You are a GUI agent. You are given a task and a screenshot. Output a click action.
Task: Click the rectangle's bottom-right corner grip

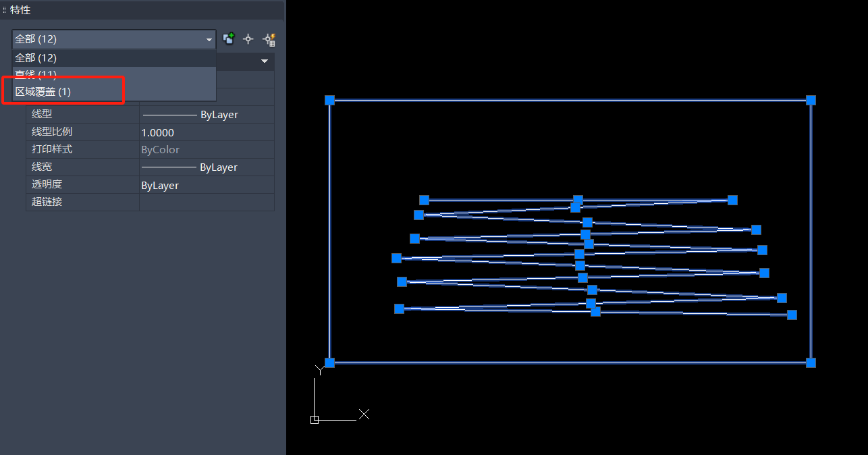[811, 363]
